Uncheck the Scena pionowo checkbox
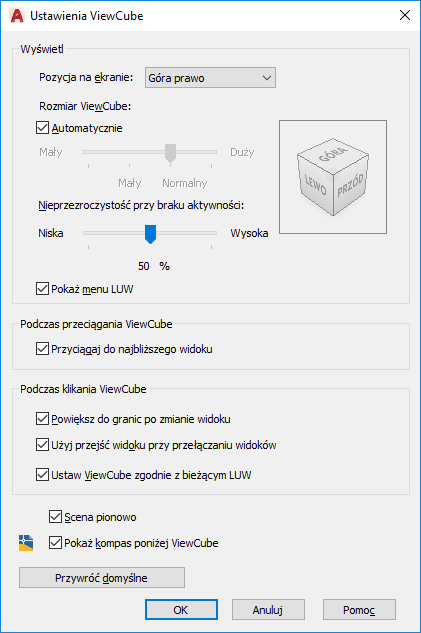 (55, 516)
